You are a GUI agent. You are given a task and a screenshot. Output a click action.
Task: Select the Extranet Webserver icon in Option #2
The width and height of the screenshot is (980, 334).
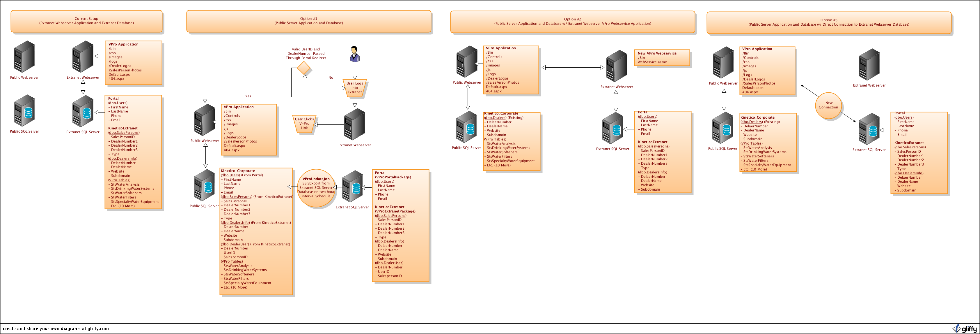(x=616, y=66)
